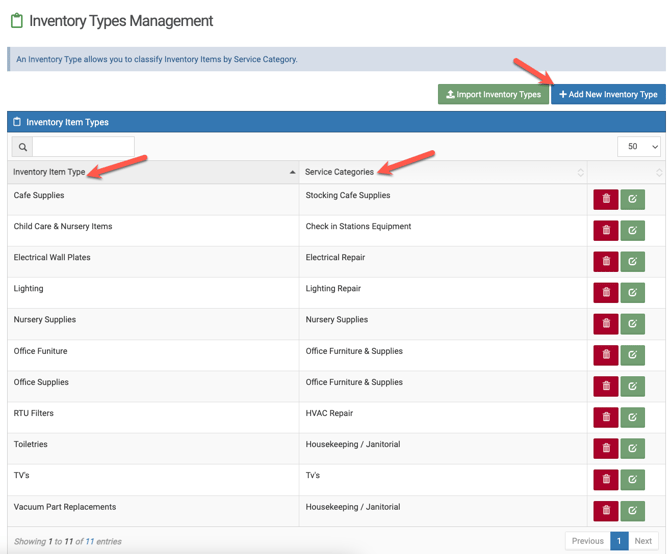The height and width of the screenshot is (554, 670).
Task: Click the Previous page button
Action: [x=587, y=541]
